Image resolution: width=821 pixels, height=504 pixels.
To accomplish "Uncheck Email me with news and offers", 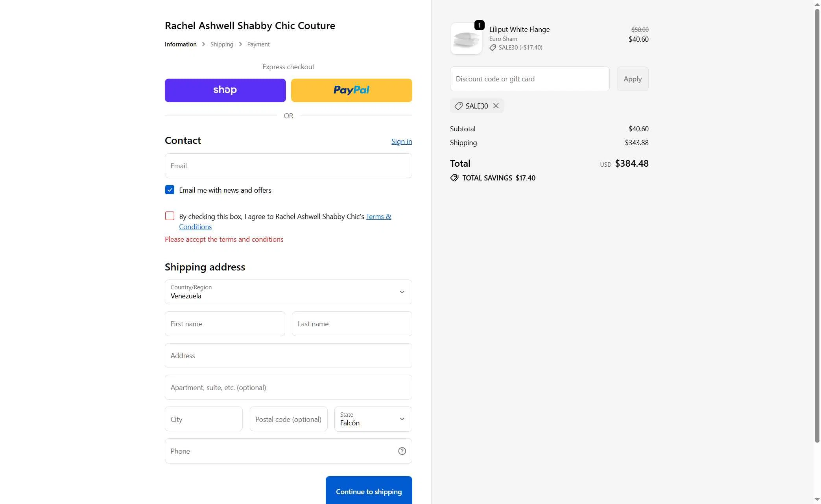I will (x=170, y=190).
